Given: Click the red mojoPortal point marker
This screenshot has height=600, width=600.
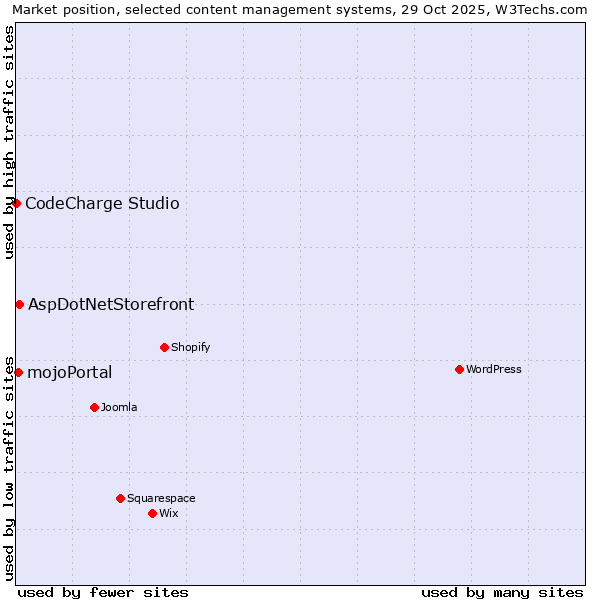Looking at the screenshot, I should (18, 372).
